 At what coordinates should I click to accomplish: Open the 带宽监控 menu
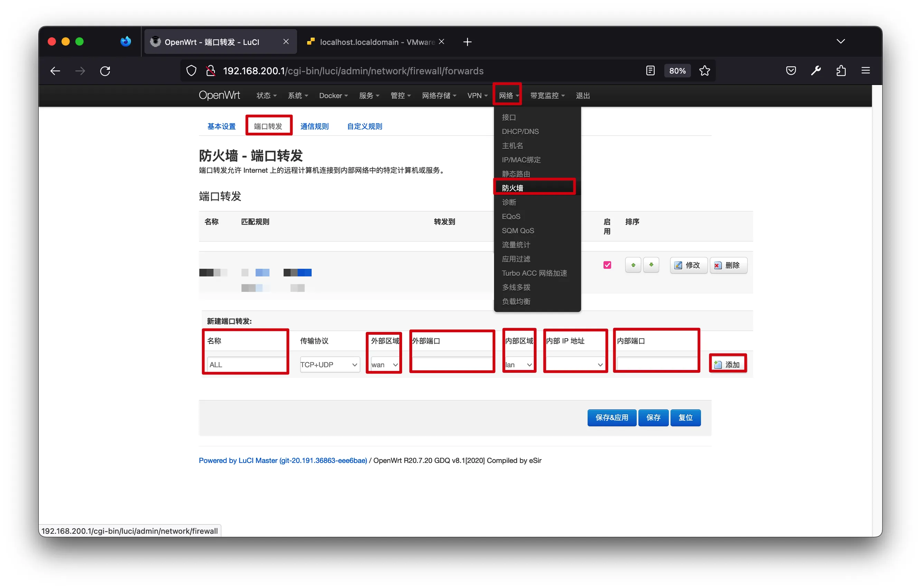click(547, 96)
